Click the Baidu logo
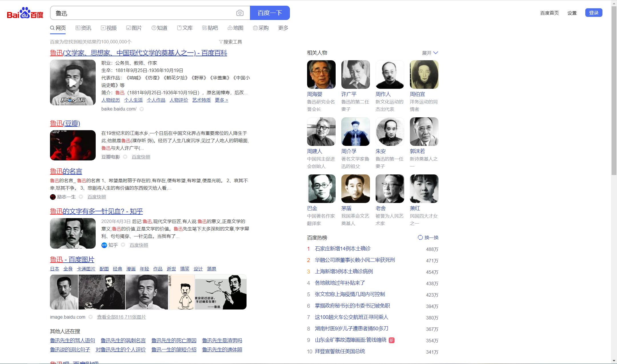The image size is (617, 364). 25,13
